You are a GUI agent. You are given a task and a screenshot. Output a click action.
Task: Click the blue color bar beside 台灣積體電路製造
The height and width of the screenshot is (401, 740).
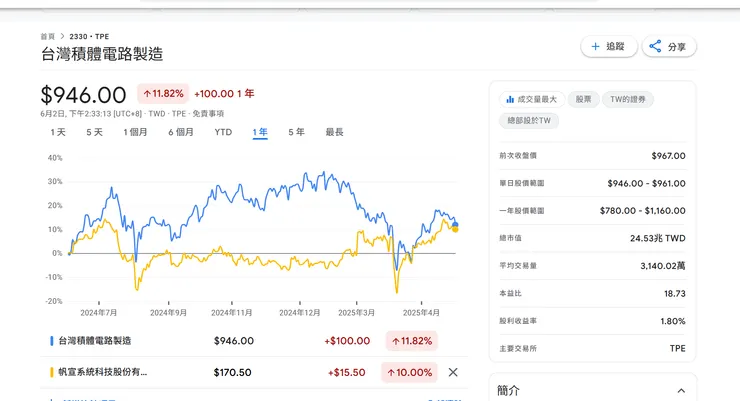click(51, 341)
